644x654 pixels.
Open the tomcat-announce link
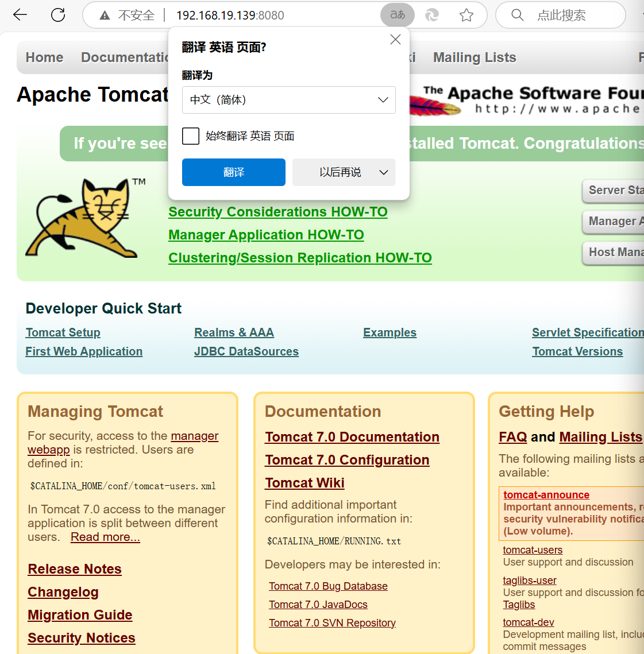546,495
